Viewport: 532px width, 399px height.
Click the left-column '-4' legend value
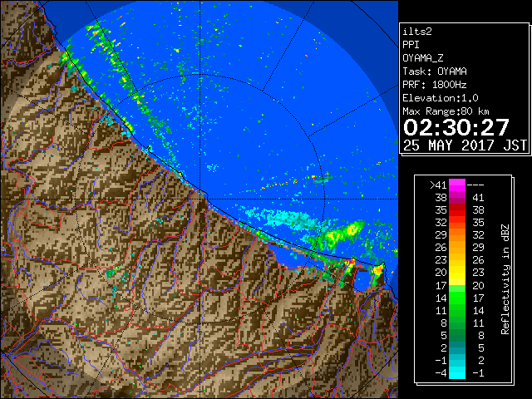point(441,373)
